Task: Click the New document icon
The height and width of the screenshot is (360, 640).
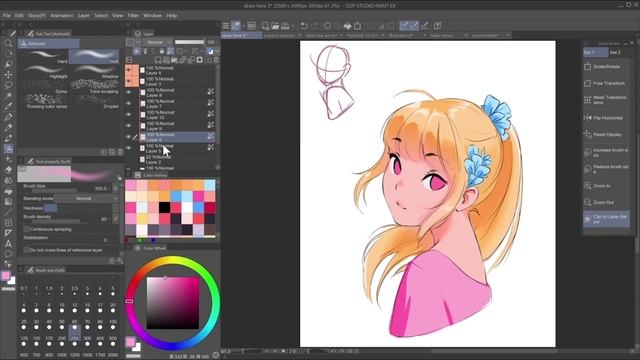Action: [265, 26]
